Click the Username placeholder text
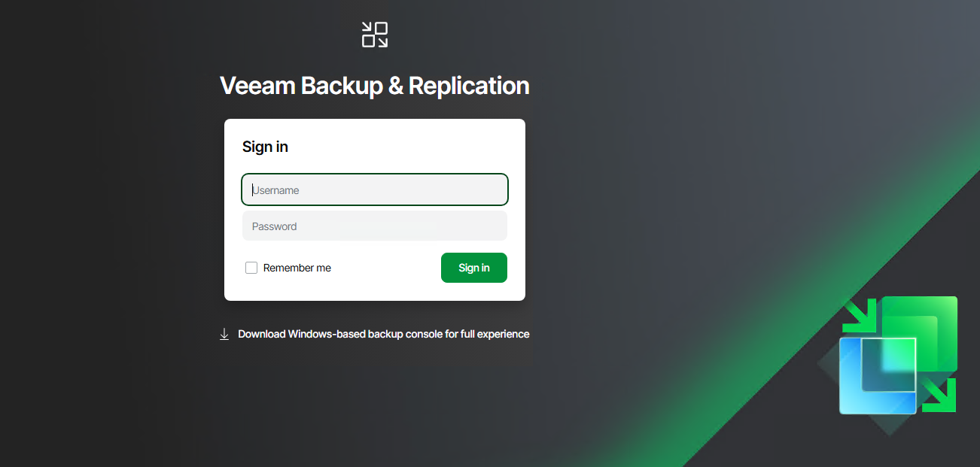The image size is (980, 467). pos(275,190)
